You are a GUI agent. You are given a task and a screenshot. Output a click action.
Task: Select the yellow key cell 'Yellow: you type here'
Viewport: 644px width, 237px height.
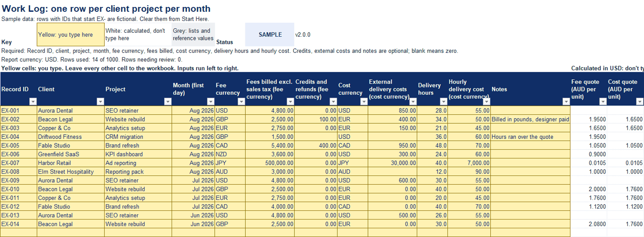71,35
